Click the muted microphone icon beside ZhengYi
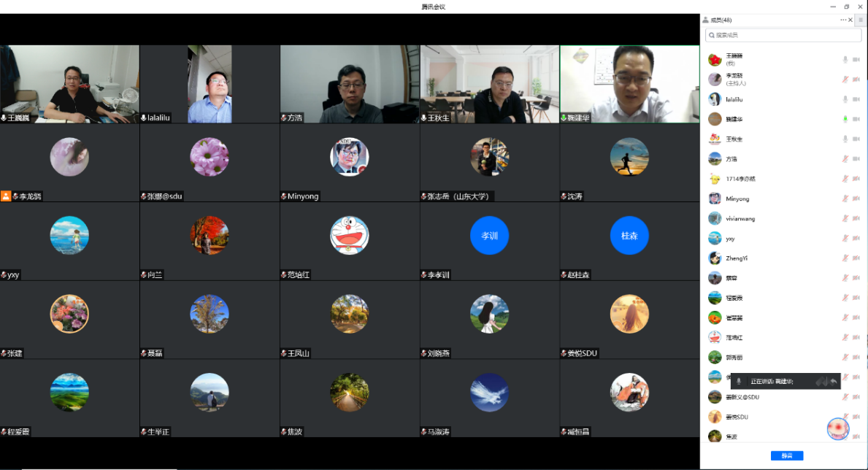Viewport: 868px width, 470px height. coord(845,258)
